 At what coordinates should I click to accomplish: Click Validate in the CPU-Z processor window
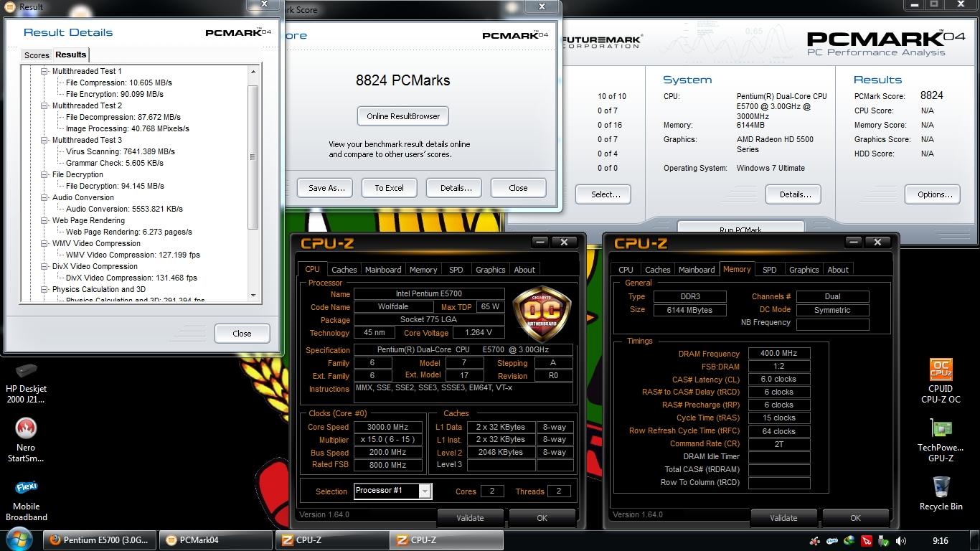[x=470, y=518]
